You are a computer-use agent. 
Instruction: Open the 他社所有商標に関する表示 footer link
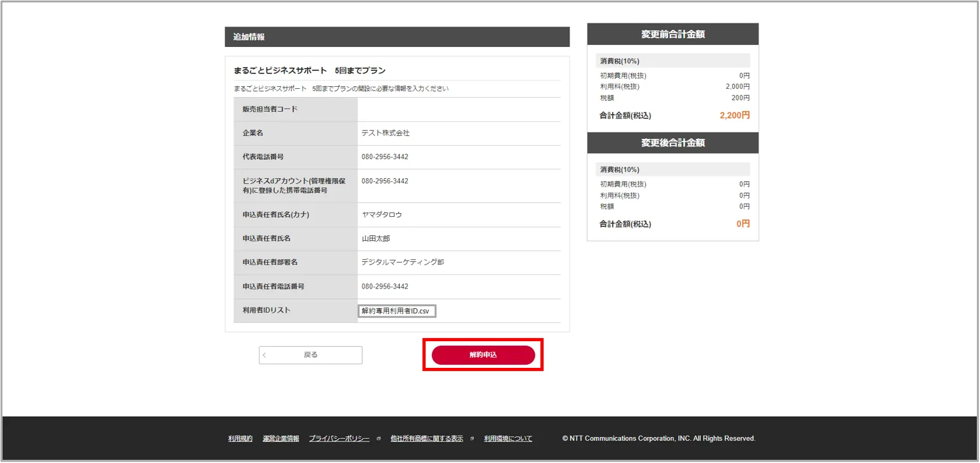point(426,439)
